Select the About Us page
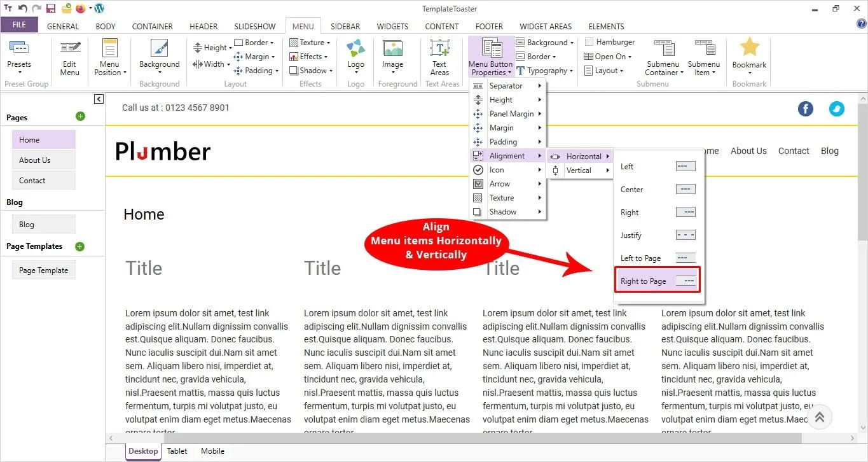The width and height of the screenshot is (868, 462). pyautogui.click(x=43, y=160)
